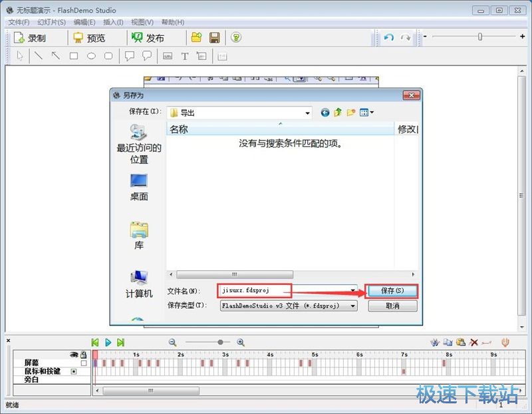Go back in Save As dialog
The image size is (532, 414).
pos(325,112)
